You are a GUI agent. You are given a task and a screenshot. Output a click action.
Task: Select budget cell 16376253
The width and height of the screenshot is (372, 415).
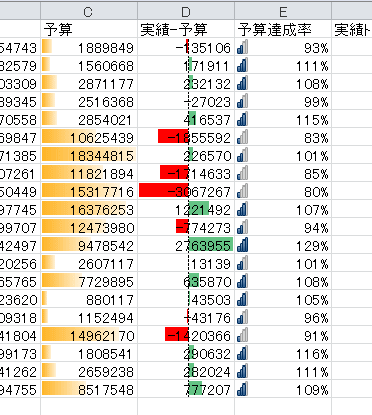coord(89,209)
